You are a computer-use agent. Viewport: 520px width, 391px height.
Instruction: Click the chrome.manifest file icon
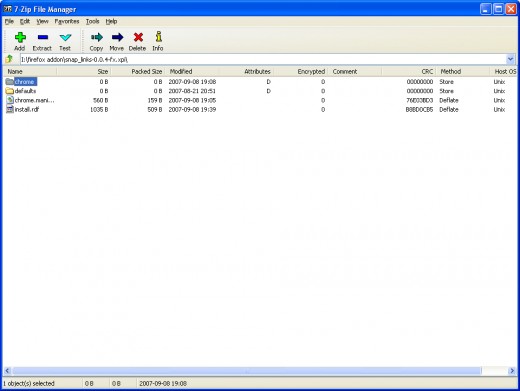10,100
